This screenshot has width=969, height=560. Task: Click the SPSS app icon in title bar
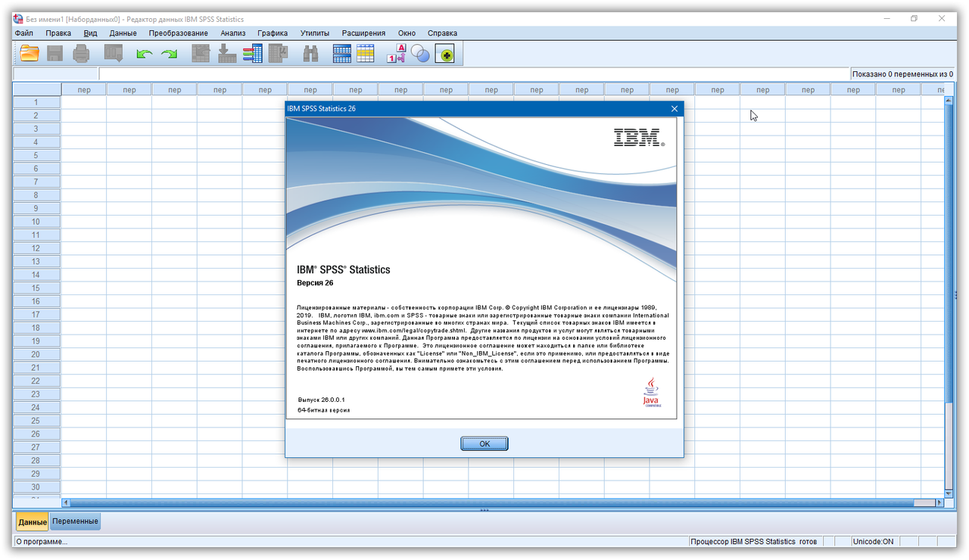pos(19,18)
